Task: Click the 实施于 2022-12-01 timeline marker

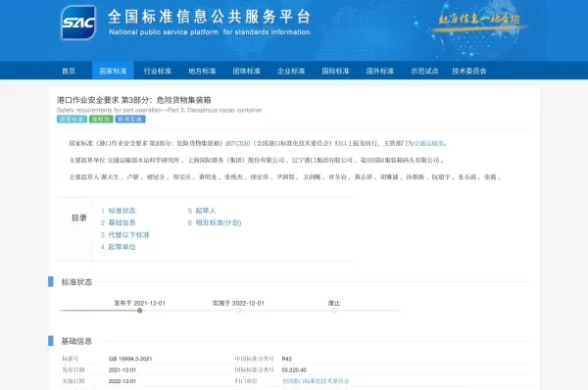Action: [238, 311]
